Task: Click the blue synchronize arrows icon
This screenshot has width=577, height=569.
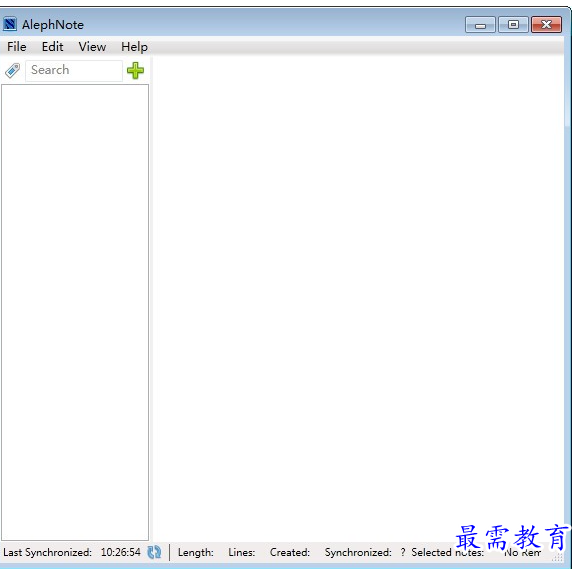Action: point(154,552)
